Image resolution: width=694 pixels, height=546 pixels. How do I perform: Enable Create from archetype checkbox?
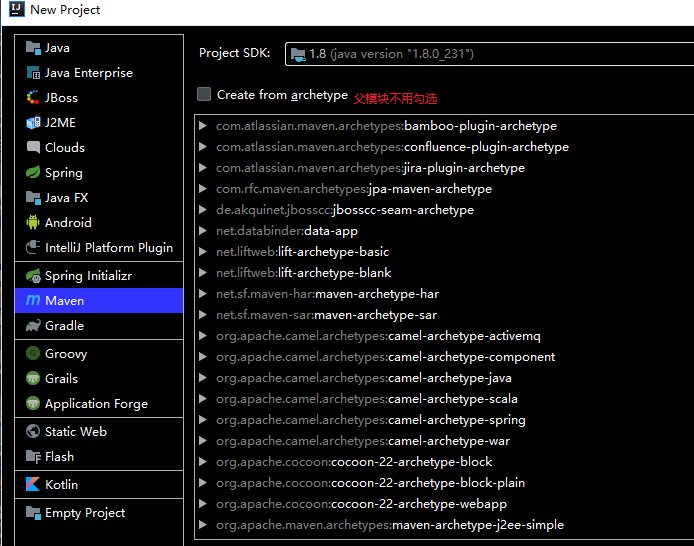(204, 94)
